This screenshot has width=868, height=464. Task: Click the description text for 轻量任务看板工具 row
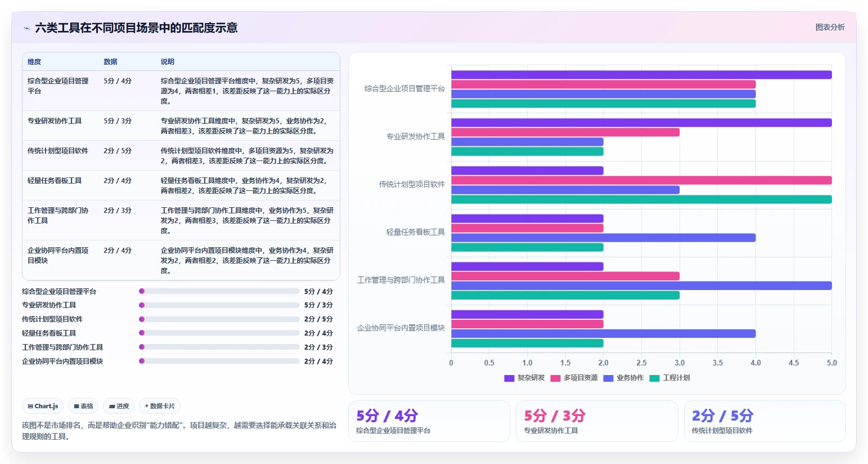pyautogui.click(x=244, y=186)
